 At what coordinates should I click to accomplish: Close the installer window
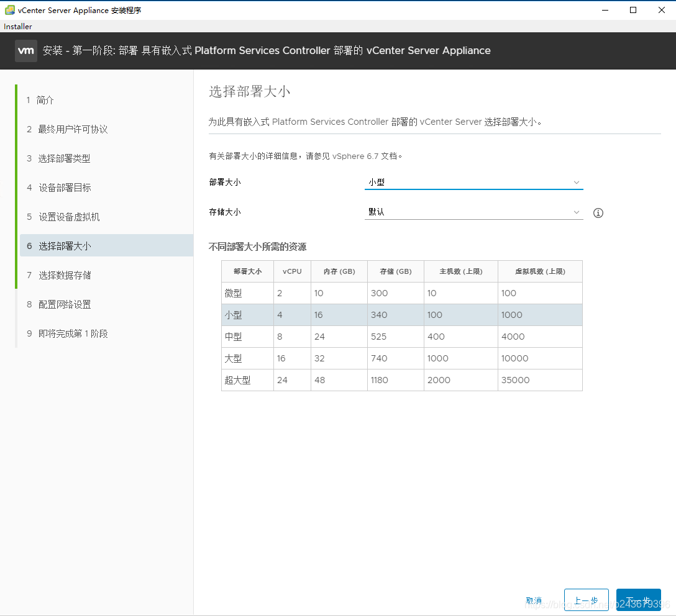click(661, 10)
